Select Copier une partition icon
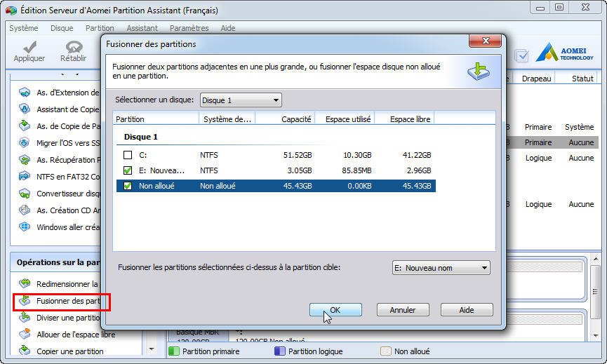Viewport: 607px width, 364px height. pyautogui.click(x=25, y=351)
